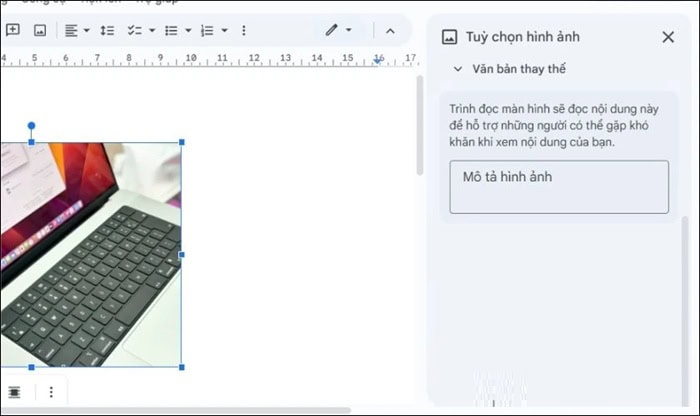Click the top-right image resize handle
This screenshot has height=416, width=700.
(182, 142)
